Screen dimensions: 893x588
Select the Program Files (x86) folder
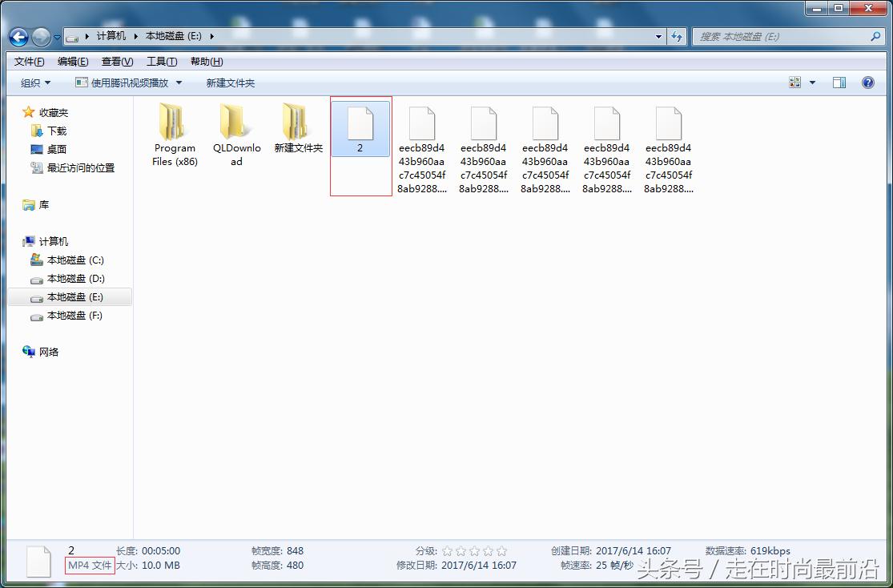coord(175,135)
